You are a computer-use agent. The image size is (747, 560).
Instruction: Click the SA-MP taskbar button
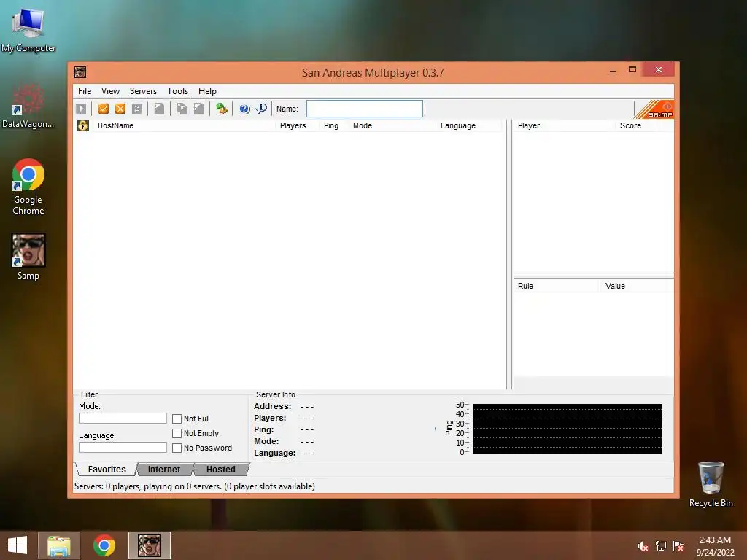point(150,545)
